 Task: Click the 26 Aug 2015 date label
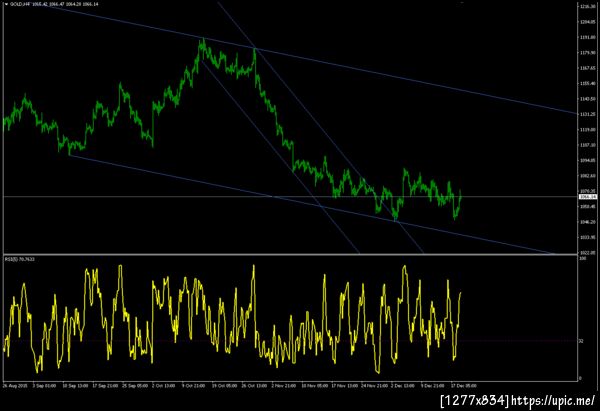[x=16, y=386]
